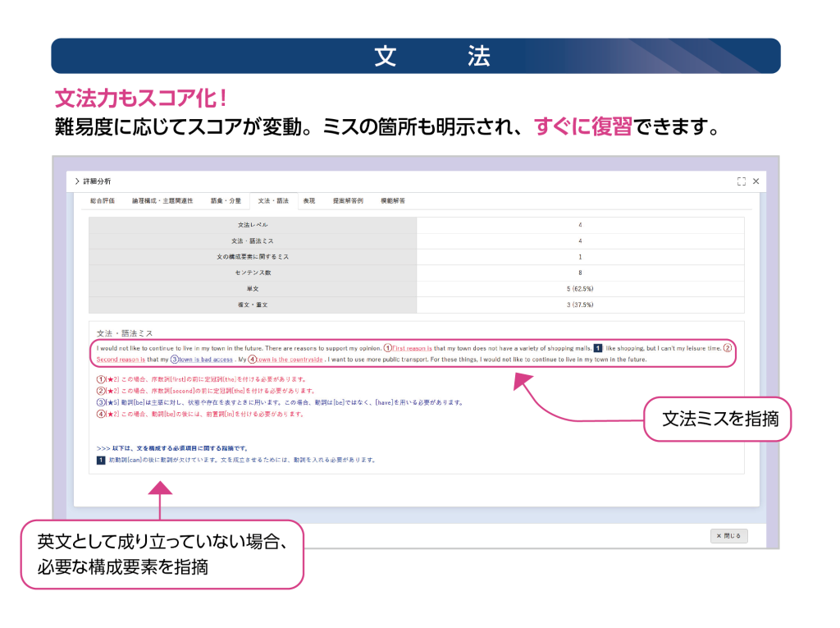The width and height of the screenshot is (840, 628).
Task: Open the 論理構成・主題関連性 tab
Action: coord(162,200)
